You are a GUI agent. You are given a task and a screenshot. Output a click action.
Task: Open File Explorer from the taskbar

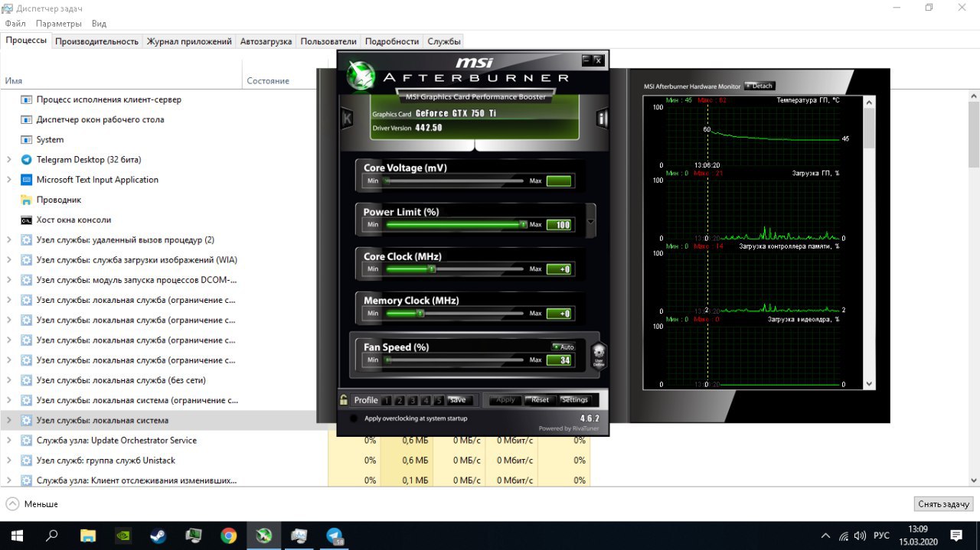tap(88, 535)
